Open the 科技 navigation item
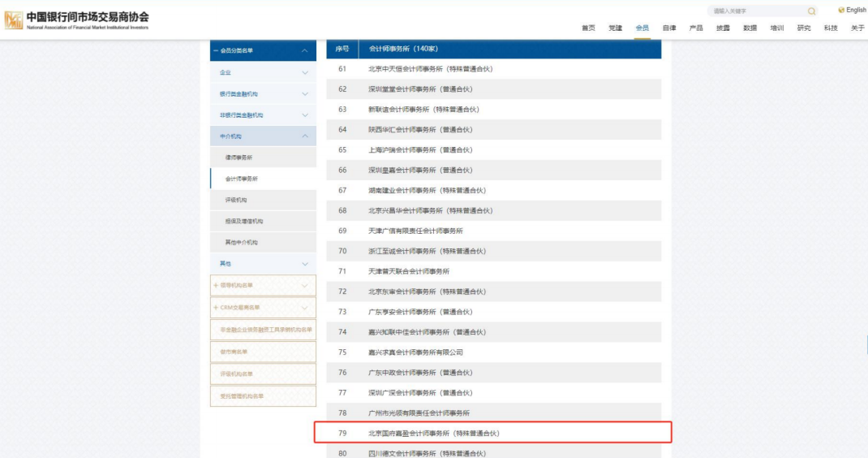This screenshot has width=868, height=458. (x=831, y=28)
